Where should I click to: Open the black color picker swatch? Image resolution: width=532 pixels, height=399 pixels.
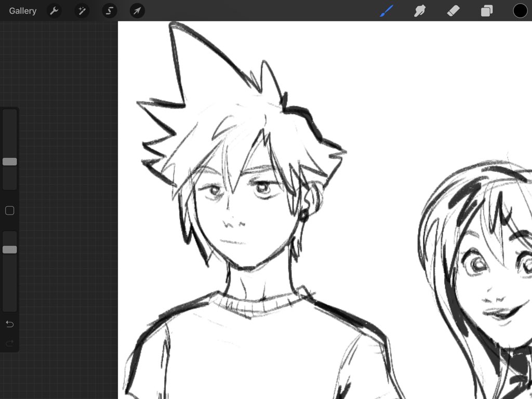520,11
